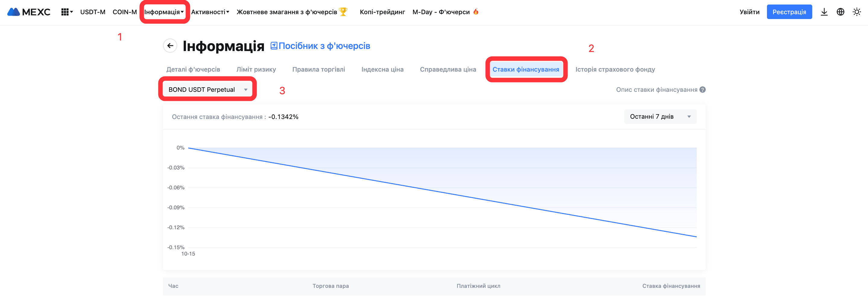Click the Реєстрація button
868x296 pixels.
point(789,12)
